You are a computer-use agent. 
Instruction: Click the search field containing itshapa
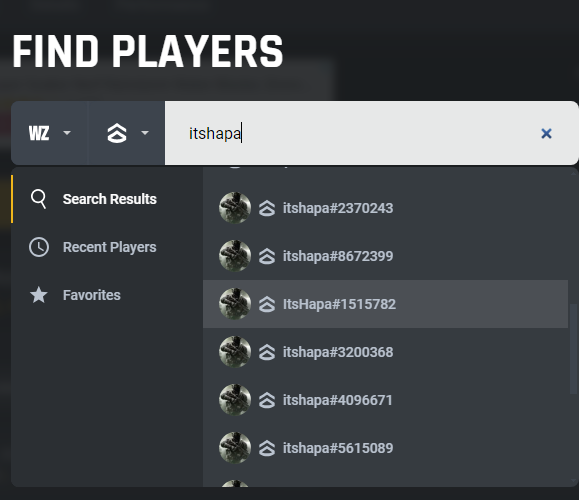coord(371,133)
